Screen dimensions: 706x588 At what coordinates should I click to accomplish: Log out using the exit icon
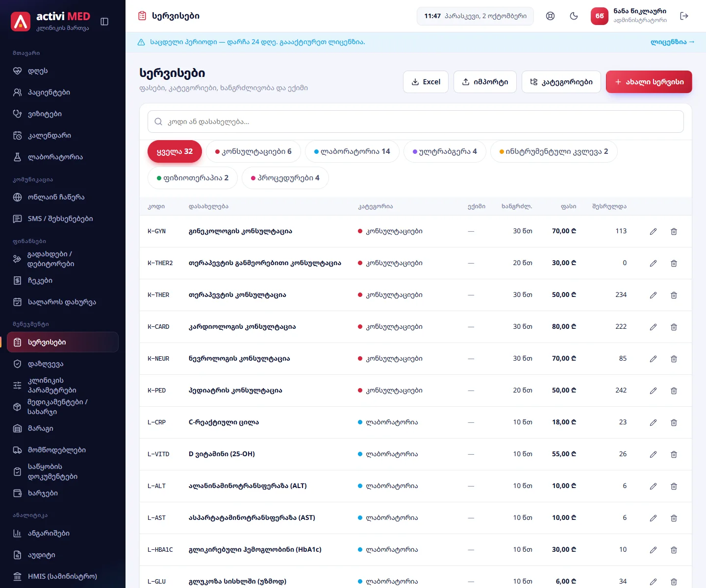coord(684,16)
